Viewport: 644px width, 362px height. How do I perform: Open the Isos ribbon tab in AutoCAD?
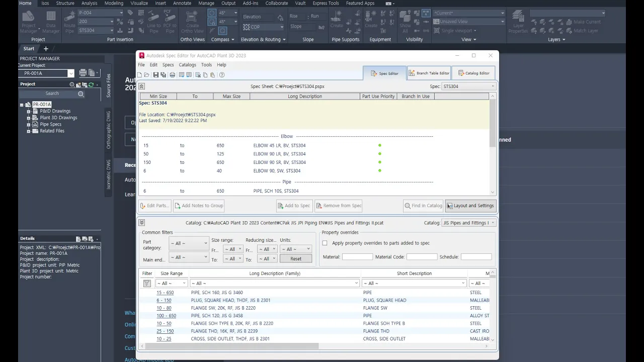(45, 3)
